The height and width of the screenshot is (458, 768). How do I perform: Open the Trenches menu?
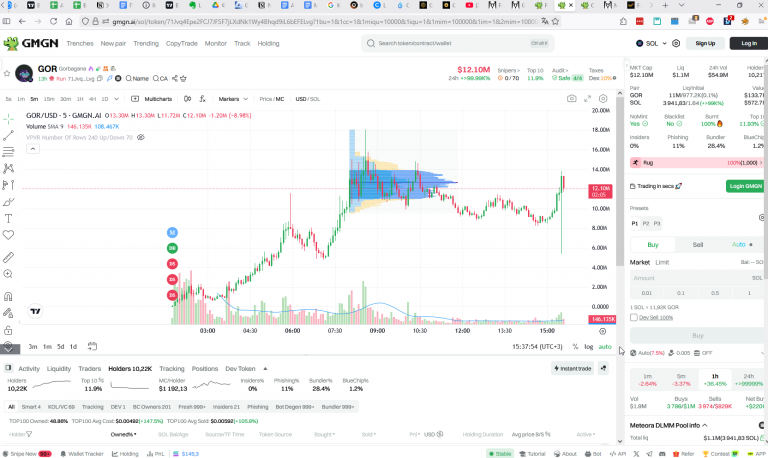point(80,43)
